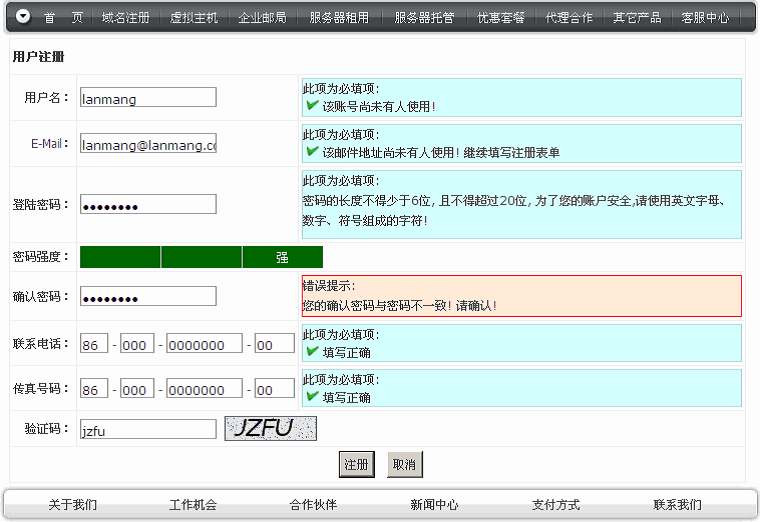Click the 取消 cancel button
Viewport: 760px width, 522px height.
pyautogui.click(x=405, y=464)
